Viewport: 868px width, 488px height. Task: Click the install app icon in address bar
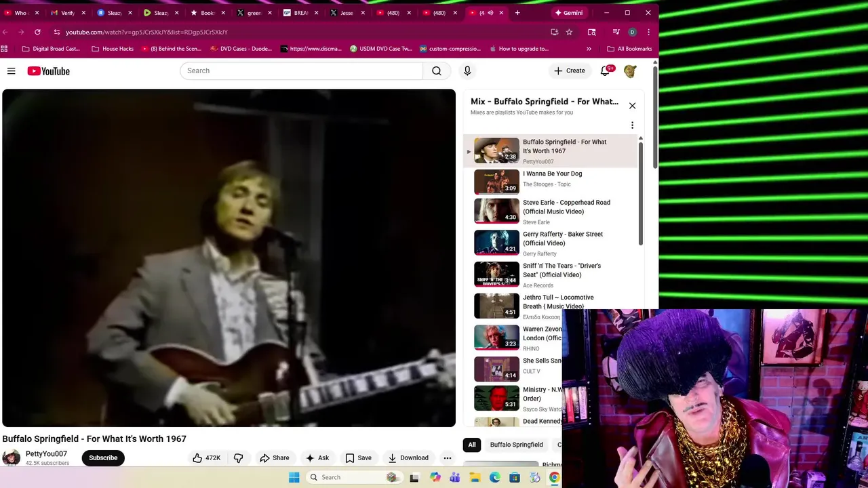(554, 32)
